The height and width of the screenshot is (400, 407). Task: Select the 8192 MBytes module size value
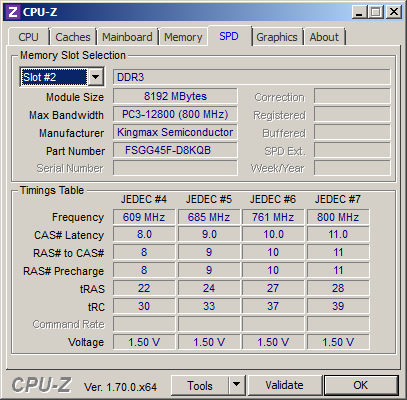[x=175, y=96]
